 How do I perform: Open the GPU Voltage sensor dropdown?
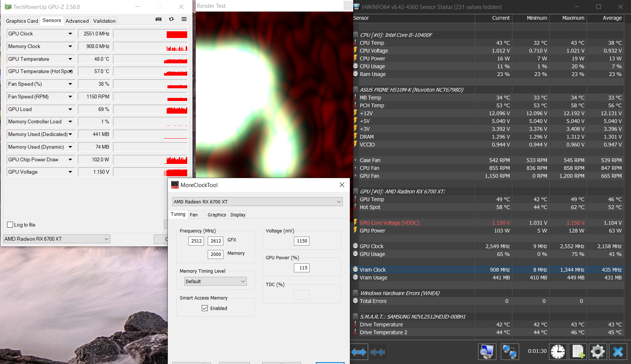(x=70, y=172)
